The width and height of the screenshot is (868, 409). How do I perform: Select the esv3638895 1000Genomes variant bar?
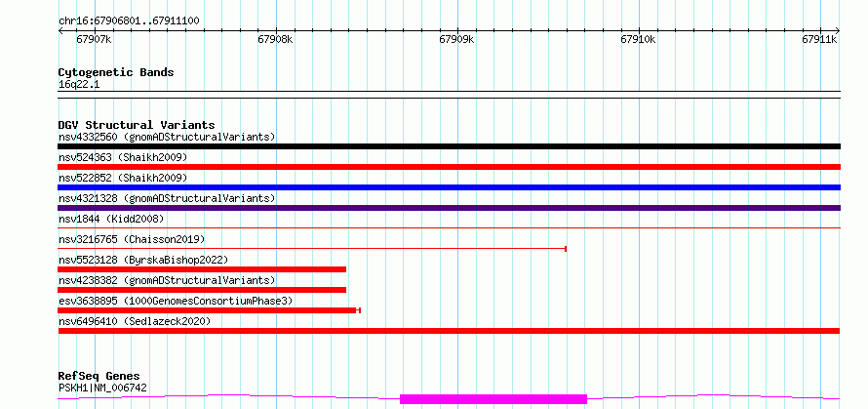(210, 310)
